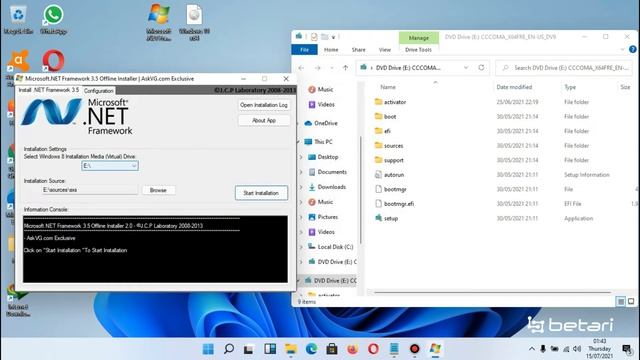Viewport: 640px width, 360px height.
Task: Launch Firefox from the taskbar
Action: 353,349
